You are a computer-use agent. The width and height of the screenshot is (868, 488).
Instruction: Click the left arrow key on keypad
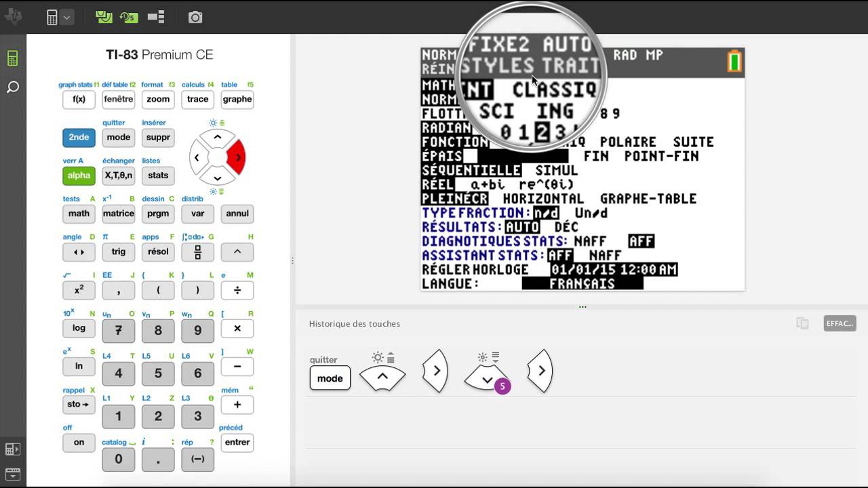[197, 158]
